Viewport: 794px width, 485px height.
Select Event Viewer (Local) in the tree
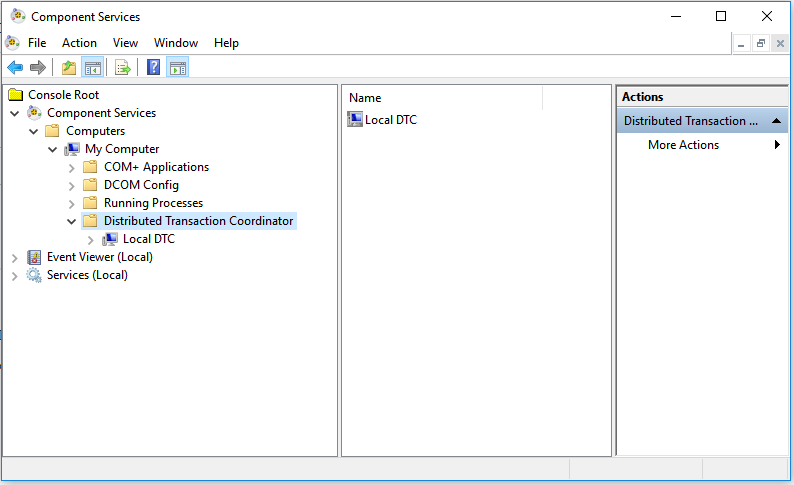[x=99, y=257]
